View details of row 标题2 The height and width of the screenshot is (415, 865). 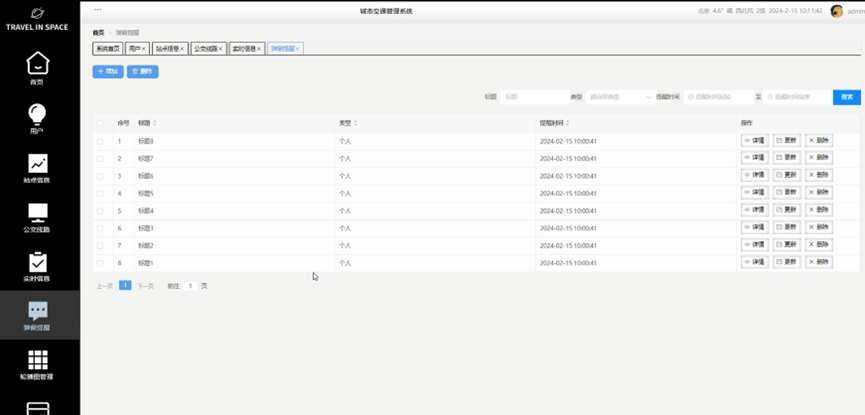(x=754, y=245)
